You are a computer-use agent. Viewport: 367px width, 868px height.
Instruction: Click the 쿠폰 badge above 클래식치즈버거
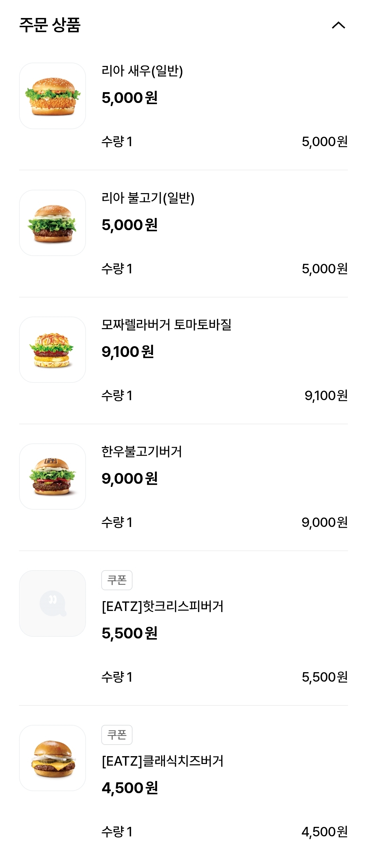click(117, 735)
